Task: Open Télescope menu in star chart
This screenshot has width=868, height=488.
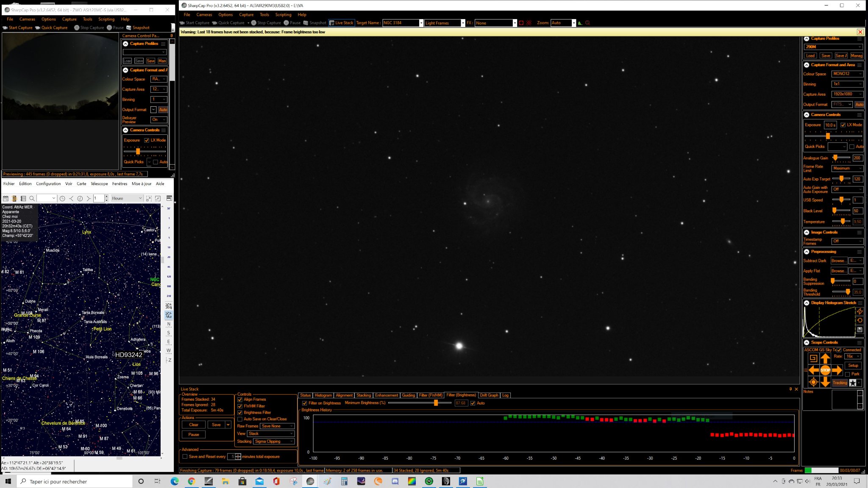Action: click(x=99, y=184)
